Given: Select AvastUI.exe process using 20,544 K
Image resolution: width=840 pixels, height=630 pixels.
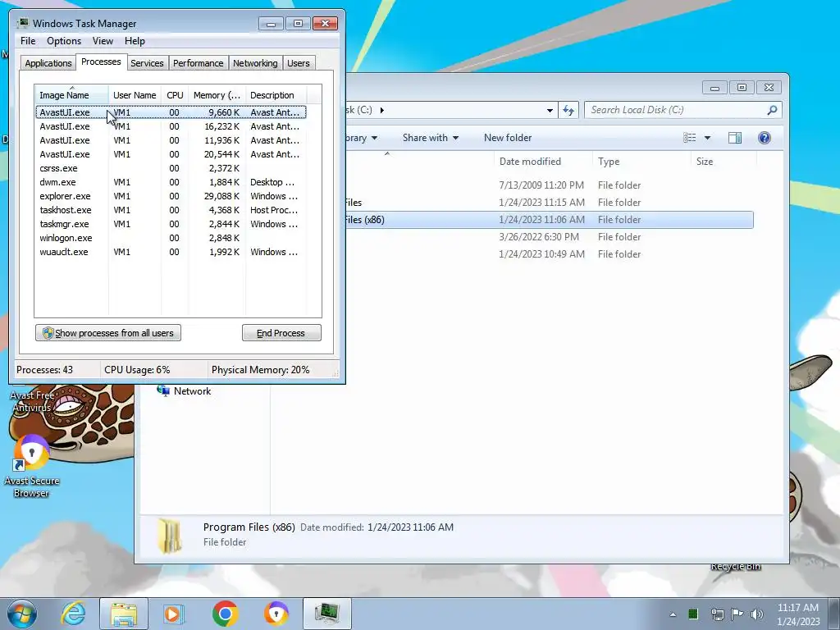Looking at the screenshot, I should (171, 154).
